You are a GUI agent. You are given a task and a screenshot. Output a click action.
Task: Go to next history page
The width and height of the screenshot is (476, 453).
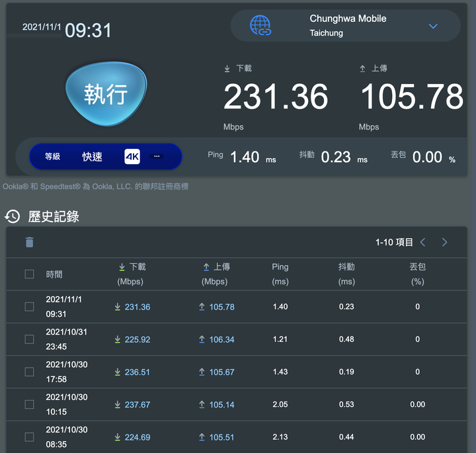pos(444,242)
